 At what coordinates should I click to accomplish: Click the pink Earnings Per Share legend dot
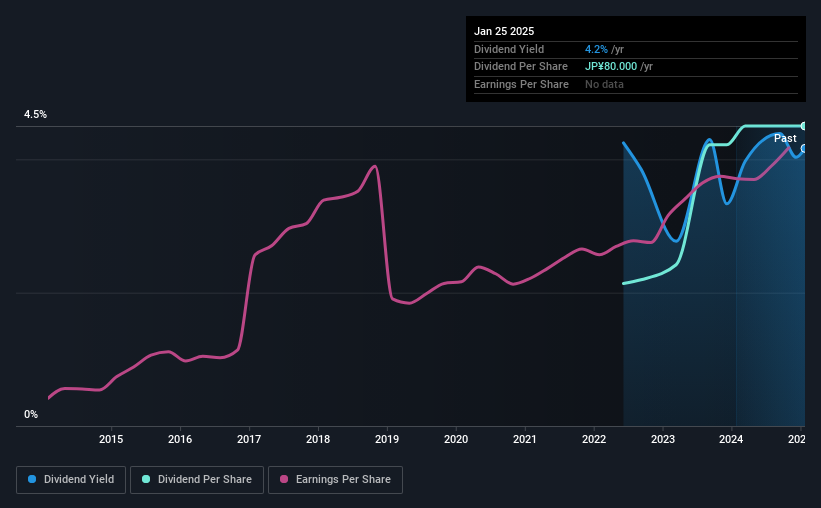tap(284, 479)
